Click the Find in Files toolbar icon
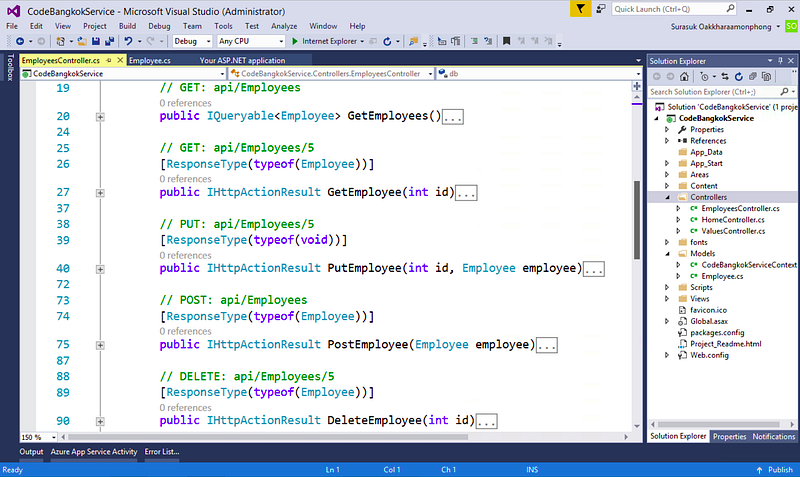The image size is (800, 477). pos(413,41)
